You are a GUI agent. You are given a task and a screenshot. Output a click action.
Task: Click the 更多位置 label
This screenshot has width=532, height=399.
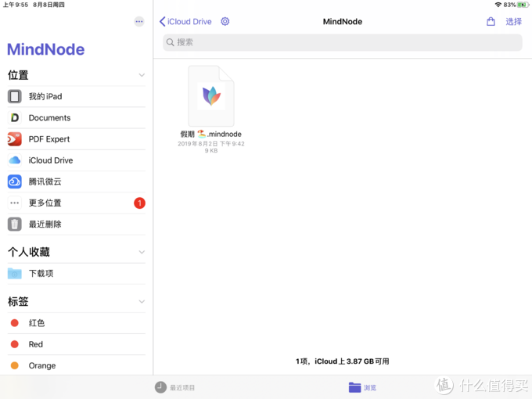pos(45,203)
